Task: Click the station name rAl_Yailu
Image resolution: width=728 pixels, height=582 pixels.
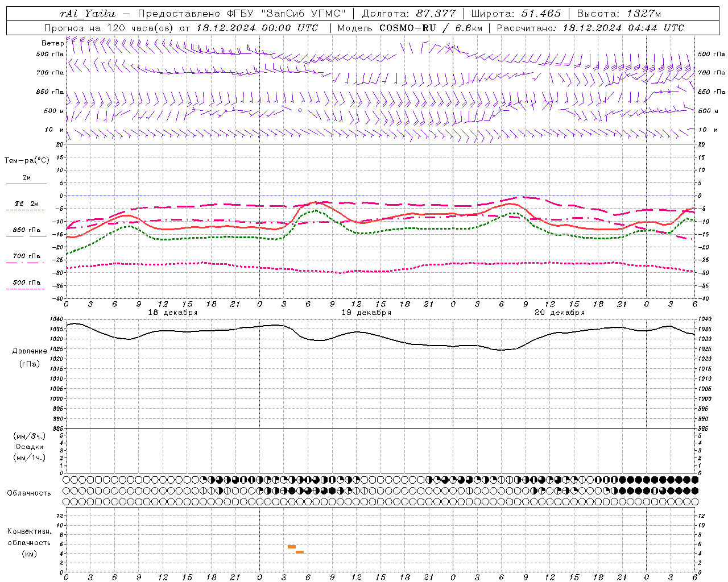Action: [x=88, y=14]
